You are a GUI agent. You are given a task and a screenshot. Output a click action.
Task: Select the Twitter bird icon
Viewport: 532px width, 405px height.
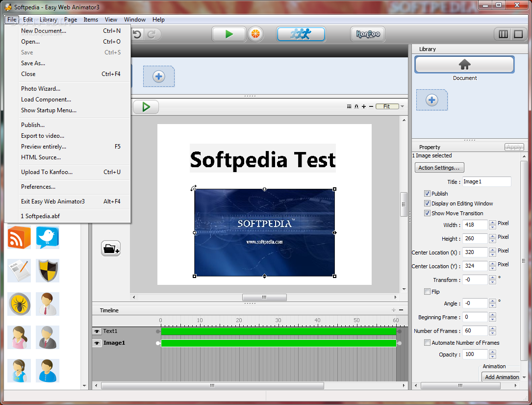(x=48, y=238)
